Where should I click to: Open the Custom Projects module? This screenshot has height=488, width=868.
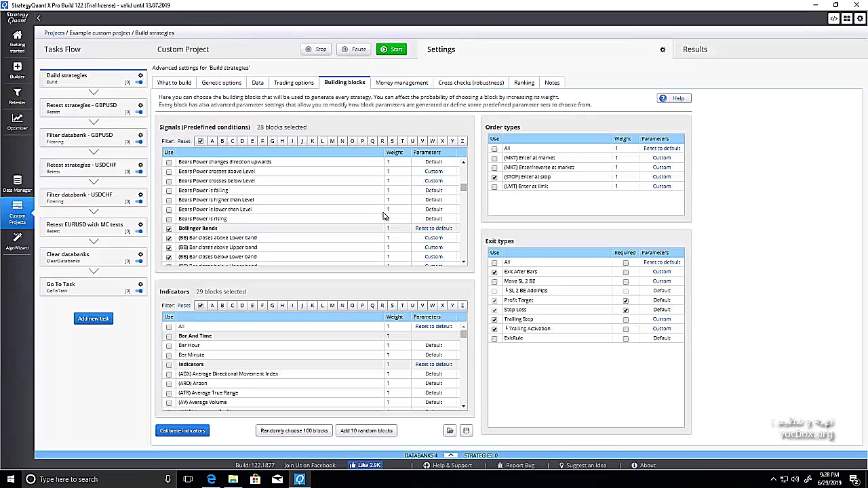(x=17, y=213)
